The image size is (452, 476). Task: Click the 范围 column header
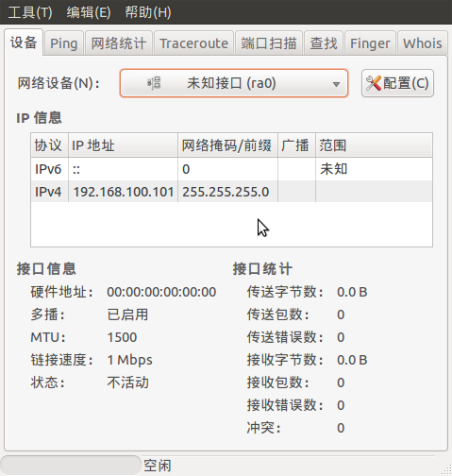(374, 145)
